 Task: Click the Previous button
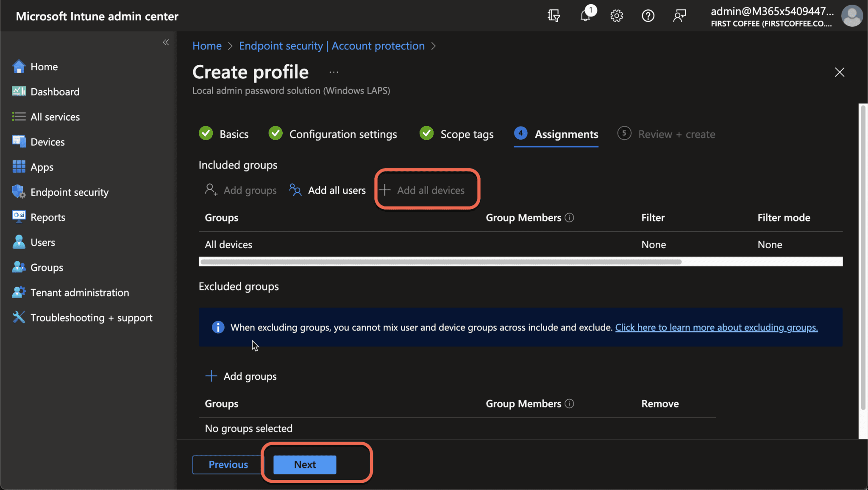coord(228,464)
